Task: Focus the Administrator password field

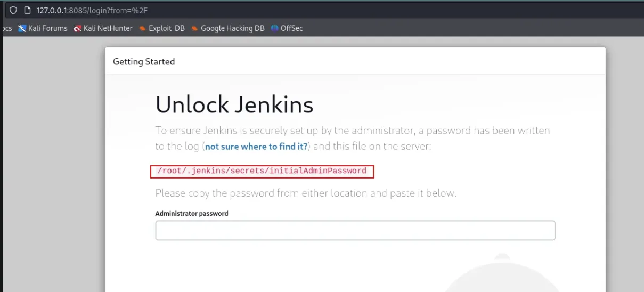Action: 355,231
